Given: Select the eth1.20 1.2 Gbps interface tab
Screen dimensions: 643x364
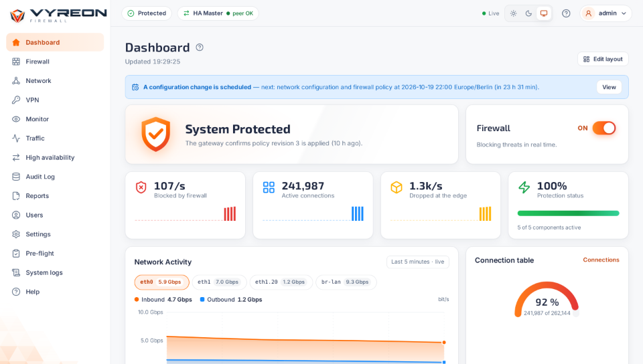Looking at the screenshot, I should tap(281, 282).
